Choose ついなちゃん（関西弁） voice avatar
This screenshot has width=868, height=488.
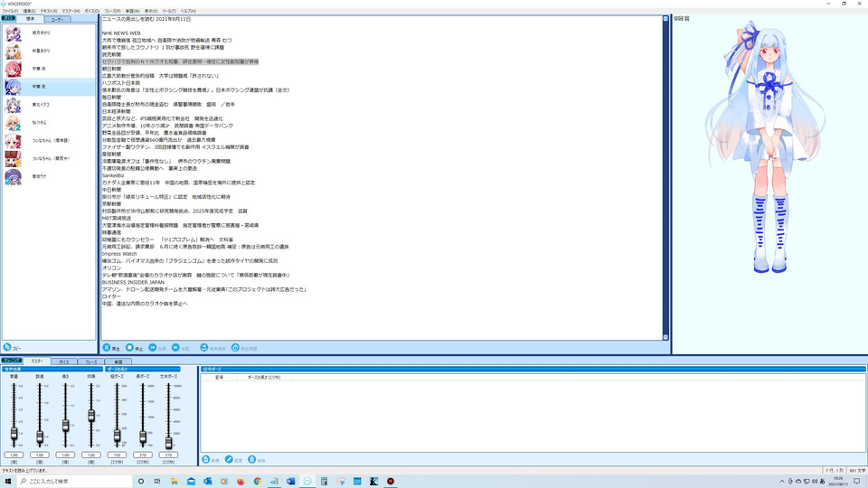(14, 159)
